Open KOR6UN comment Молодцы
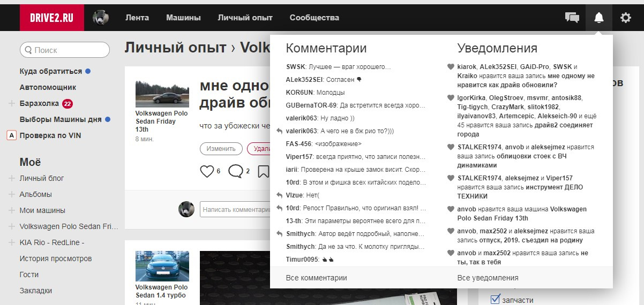Screen dimensions: 644x305 click(x=316, y=92)
